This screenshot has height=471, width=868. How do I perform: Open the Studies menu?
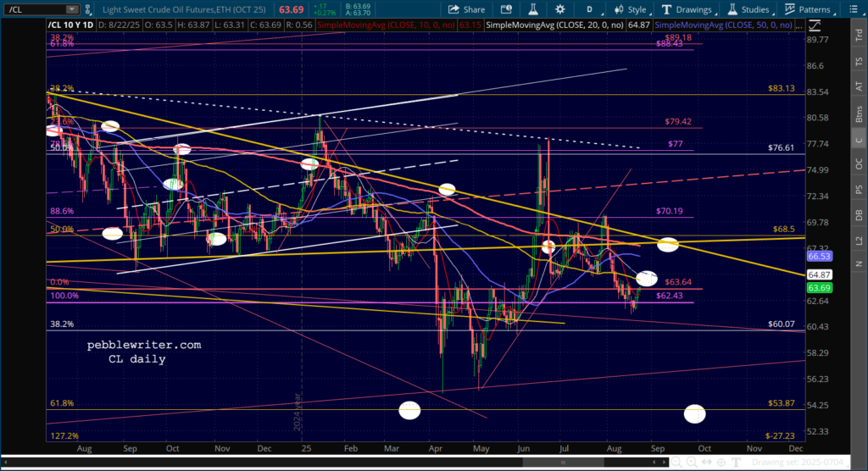(x=749, y=9)
